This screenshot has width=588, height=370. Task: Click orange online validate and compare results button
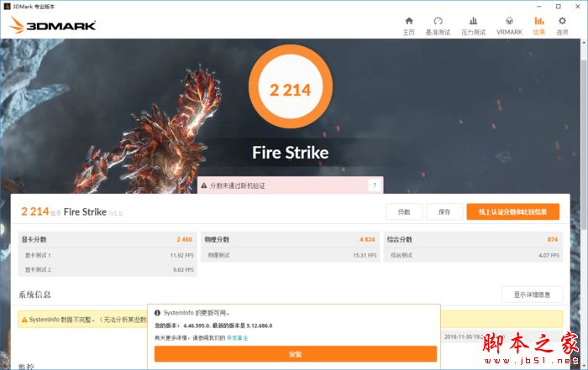(x=513, y=212)
